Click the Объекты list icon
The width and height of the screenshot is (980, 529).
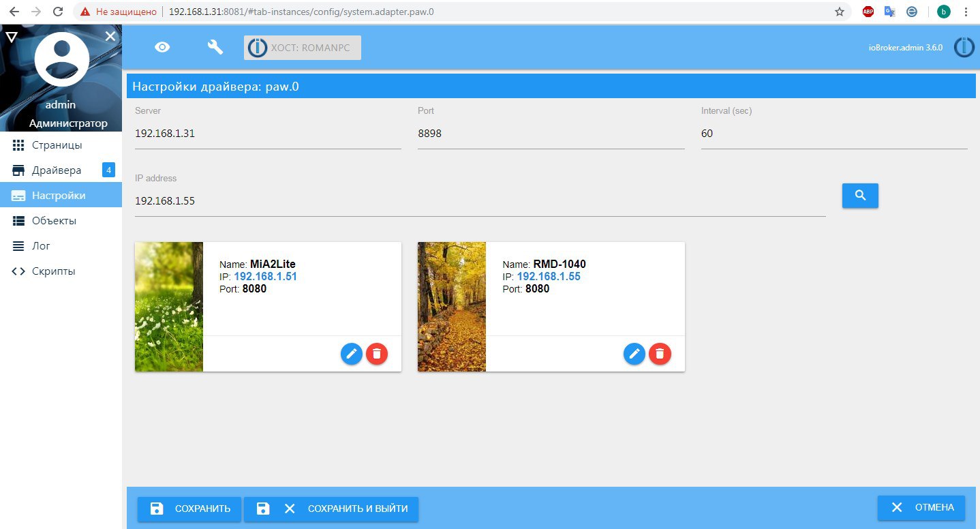[18, 221]
